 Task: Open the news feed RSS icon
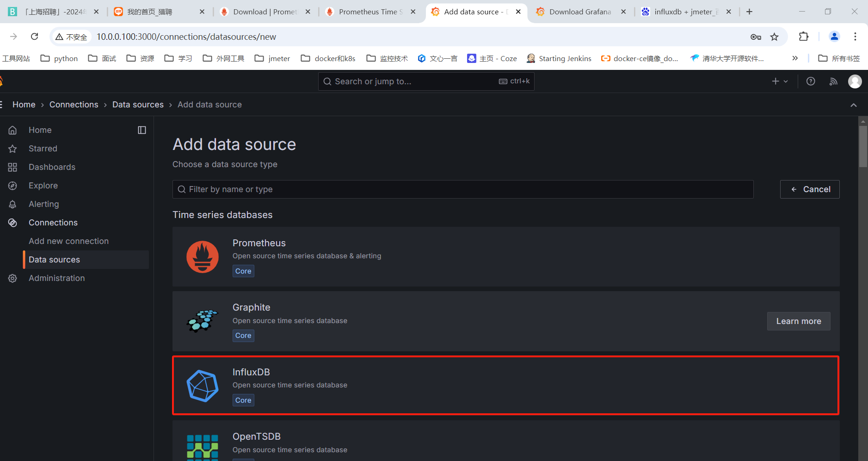(x=833, y=81)
